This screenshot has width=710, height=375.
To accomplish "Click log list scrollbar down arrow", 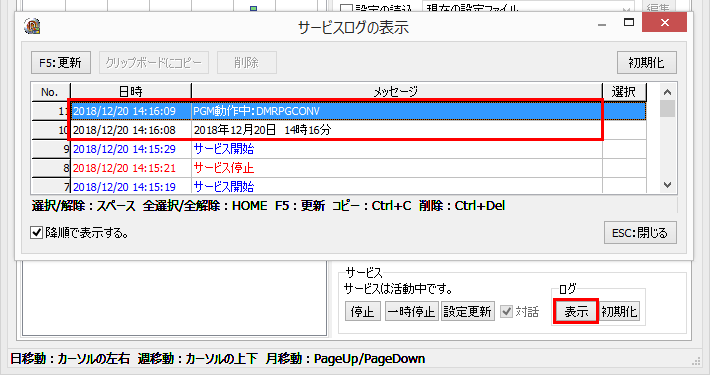I will click(x=667, y=185).
